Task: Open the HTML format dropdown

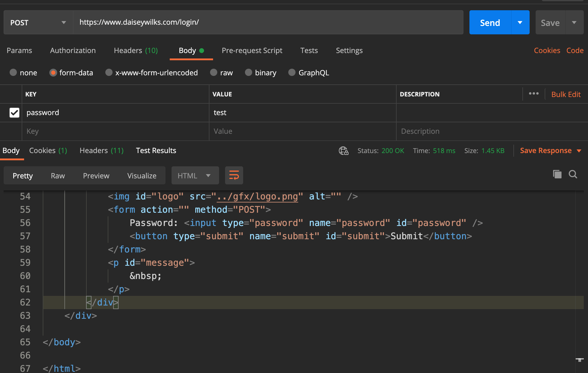Action: tap(195, 175)
